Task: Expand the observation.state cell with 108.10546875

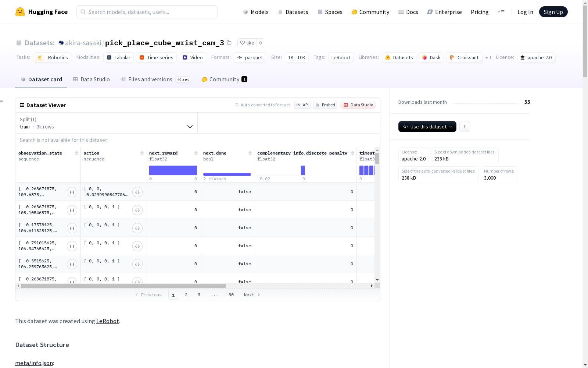Action: point(72,210)
